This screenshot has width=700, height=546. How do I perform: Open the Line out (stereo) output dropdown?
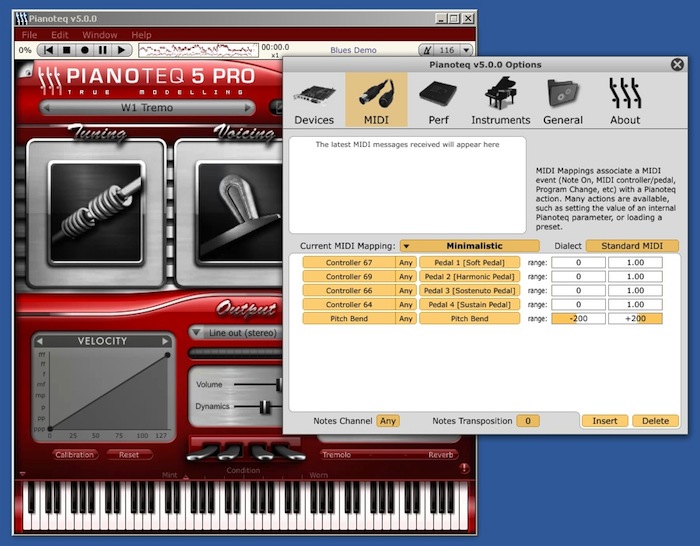click(236, 333)
